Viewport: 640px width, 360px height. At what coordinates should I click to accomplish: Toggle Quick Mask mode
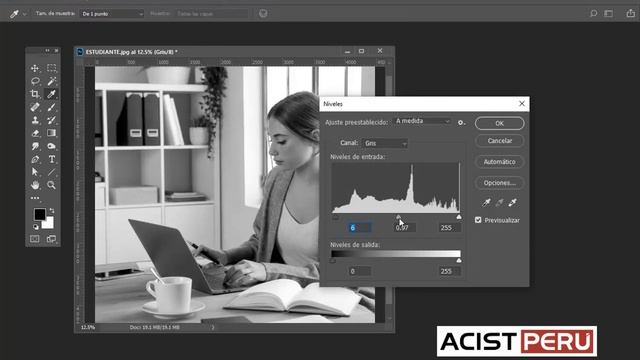pyautogui.click(x=35, y=239)
